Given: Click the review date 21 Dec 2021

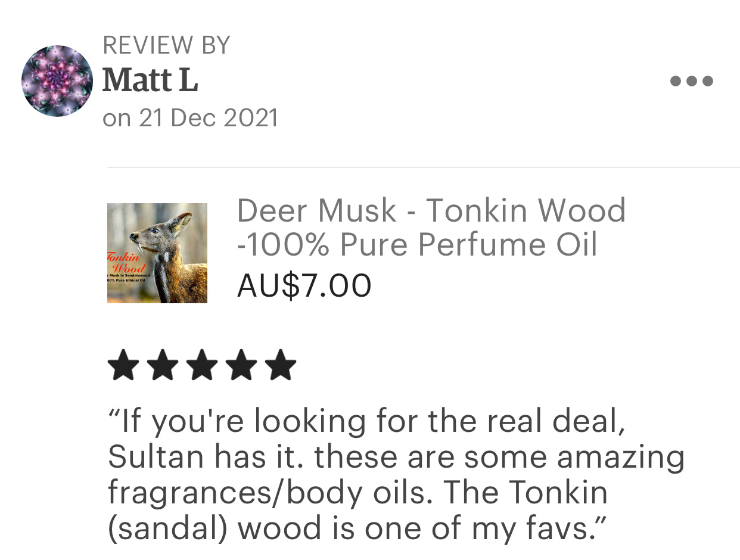Looking at the screenshot, I should (208, 117).
